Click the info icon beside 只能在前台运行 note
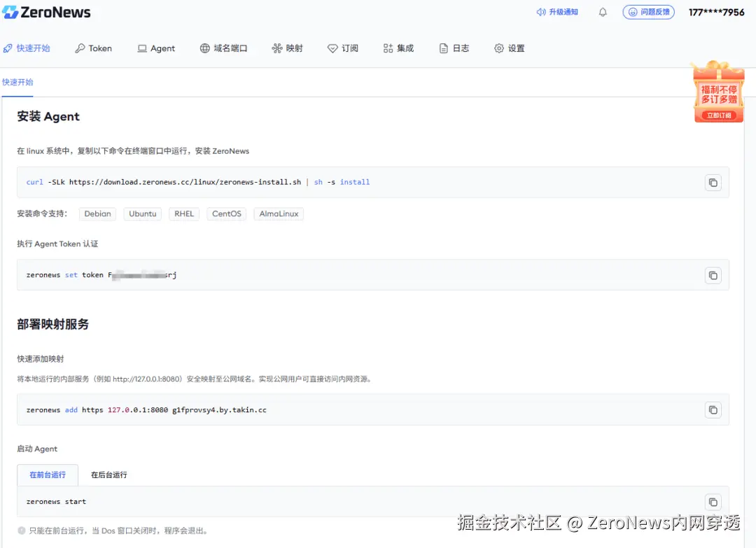 [x=22, y=531]
